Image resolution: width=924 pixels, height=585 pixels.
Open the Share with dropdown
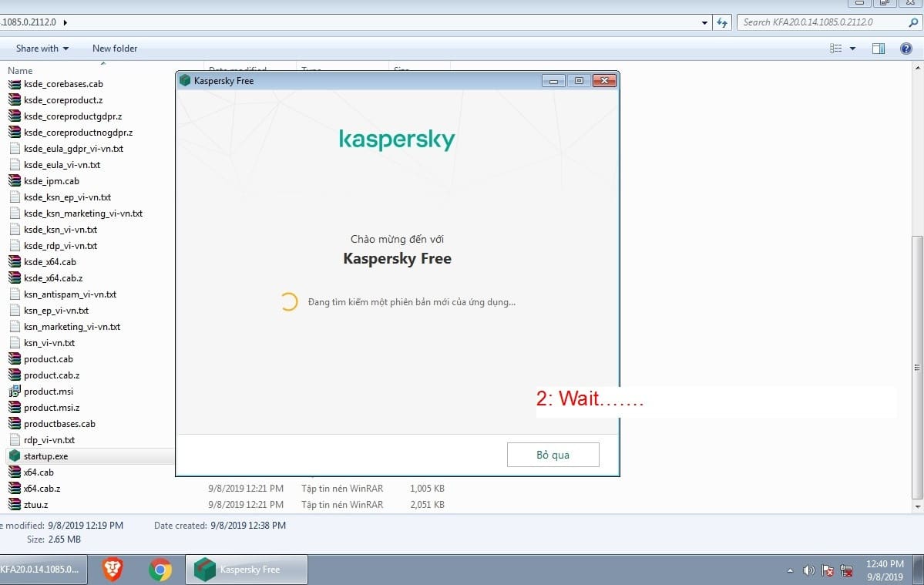(x=42, y=49)
